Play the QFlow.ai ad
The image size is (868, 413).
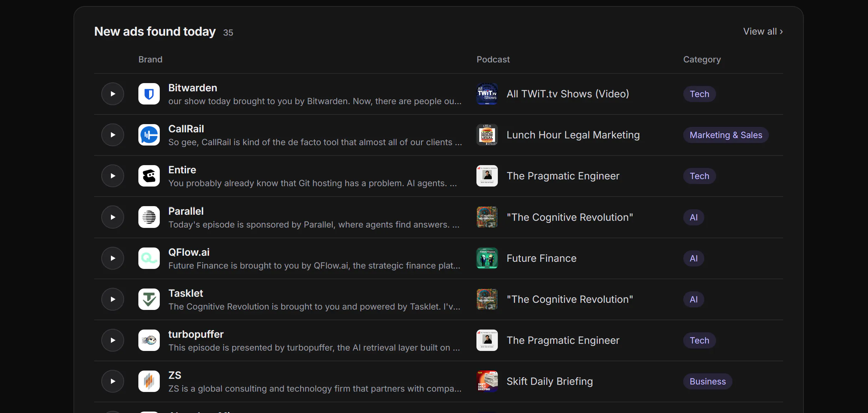[x=113, y=258]
